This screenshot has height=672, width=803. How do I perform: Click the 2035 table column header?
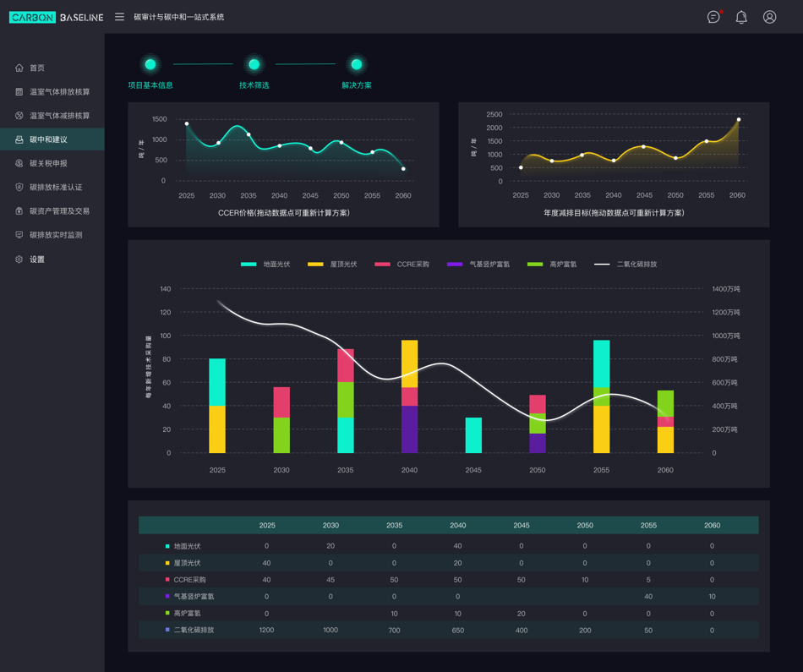tap(395, 525)
